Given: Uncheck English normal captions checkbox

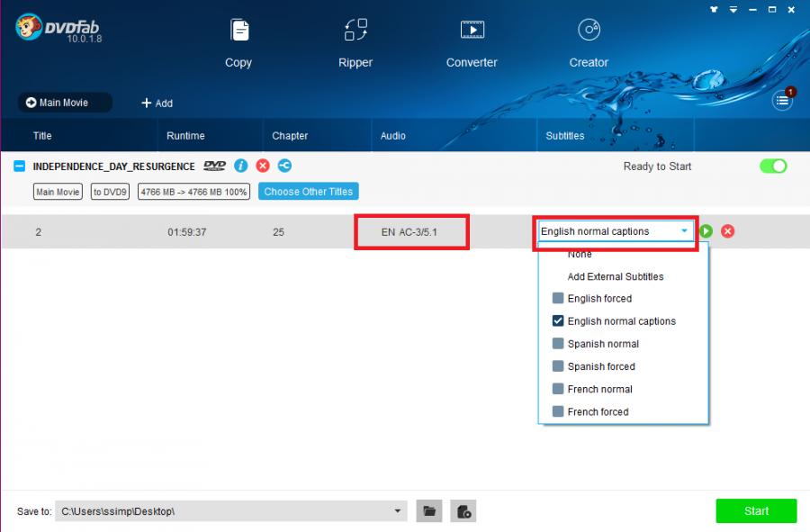Looking at the screenshot, I should (x=558, y=320).
